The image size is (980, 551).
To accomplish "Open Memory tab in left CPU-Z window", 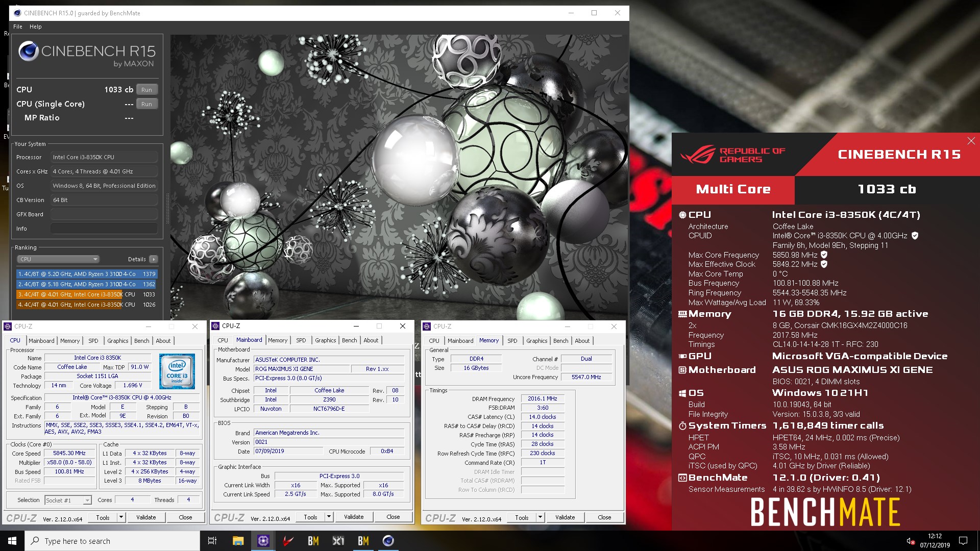I will 70,341.
